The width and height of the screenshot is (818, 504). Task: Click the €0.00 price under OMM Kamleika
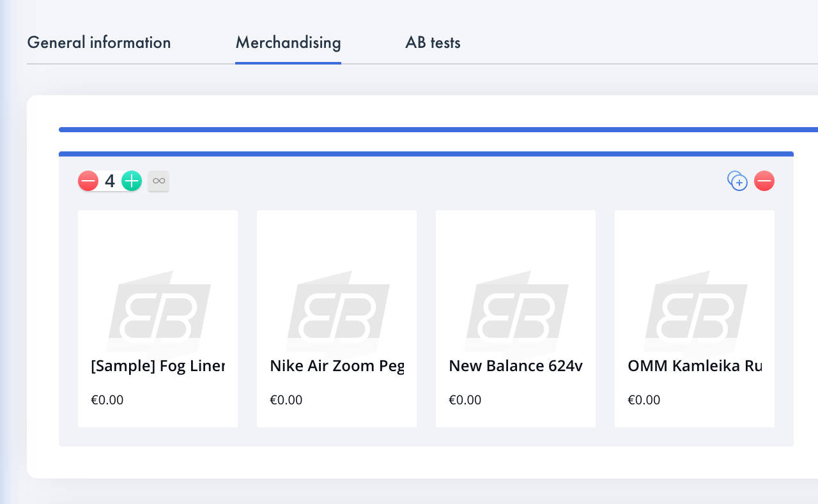point(644,401)
